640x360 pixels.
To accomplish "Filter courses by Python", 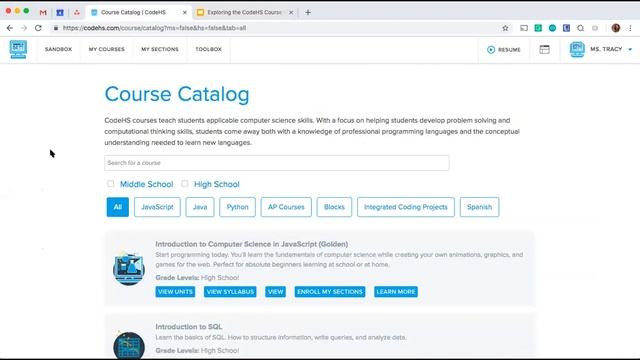I will [x=237, y=207].
